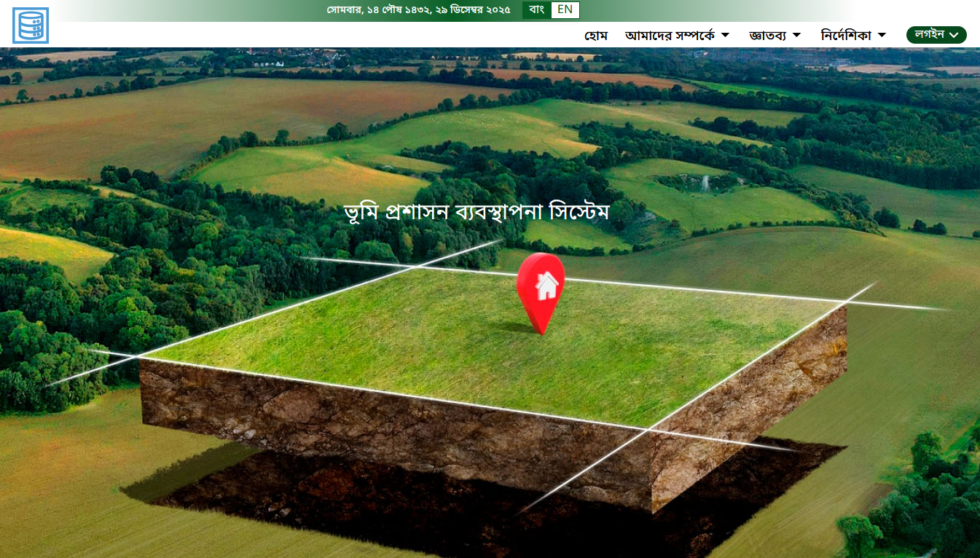Select the নির্দেশিকা menu label
The image size is (980, 558).
click(846, 35)
